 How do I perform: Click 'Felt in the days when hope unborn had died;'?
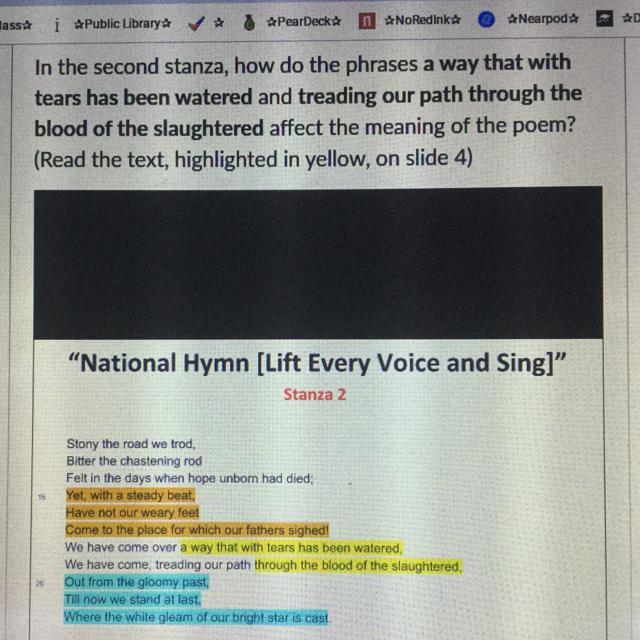pyautogui.click(x=190, y=478)
